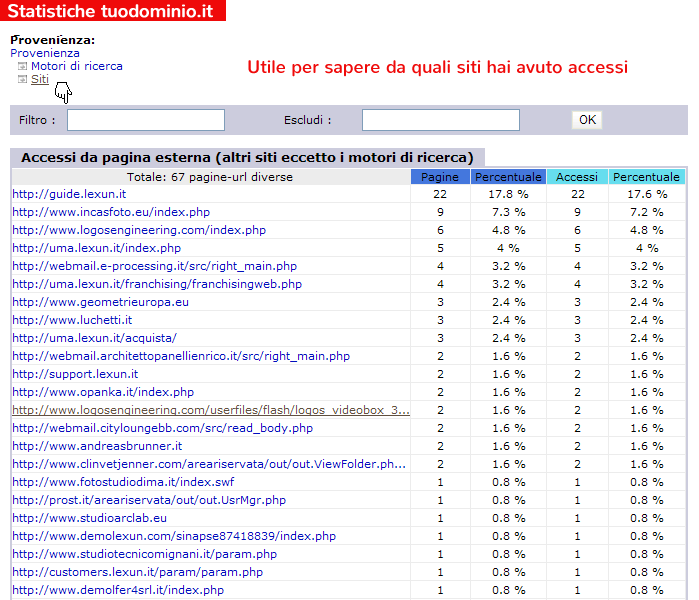Screen dimensions: 699x600
Task: Open the www.opanka.it/index.php link
Action: tap(103, 392)
